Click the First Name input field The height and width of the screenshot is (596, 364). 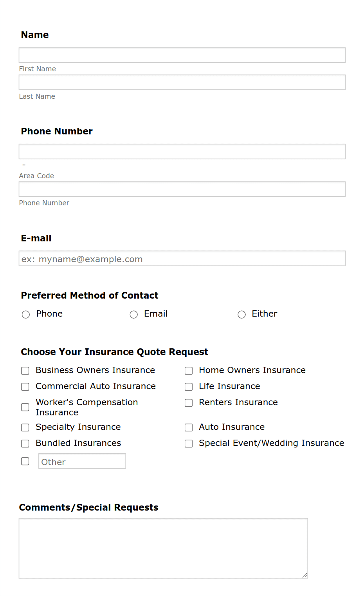click(182, 55)
